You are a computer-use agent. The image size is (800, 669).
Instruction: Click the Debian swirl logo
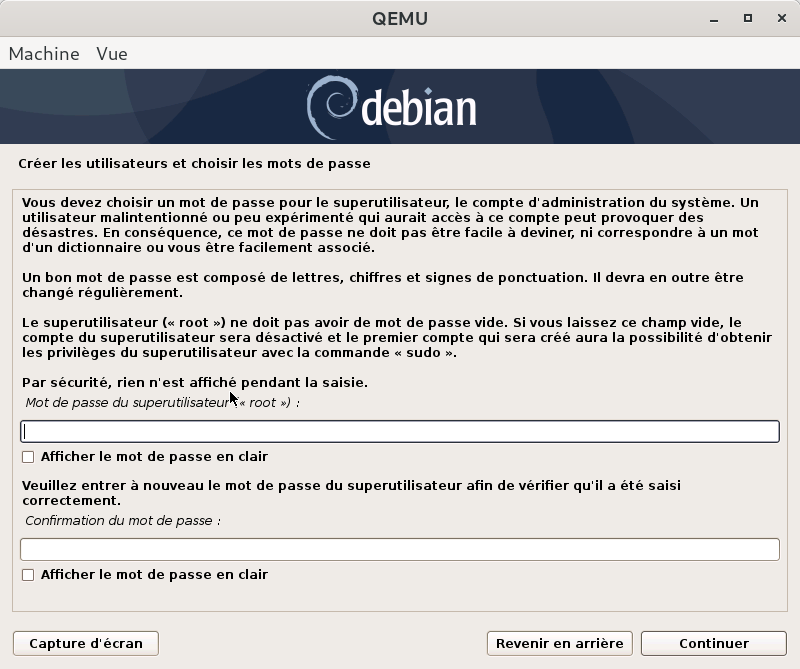click(330, 106)
